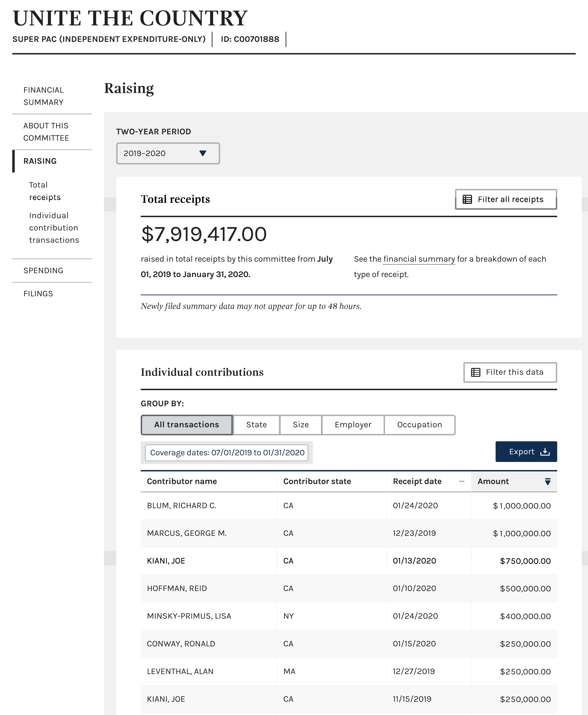Group contributions by All transactions
The width and height of the screenshot is (588, 715).
[186, 425]
